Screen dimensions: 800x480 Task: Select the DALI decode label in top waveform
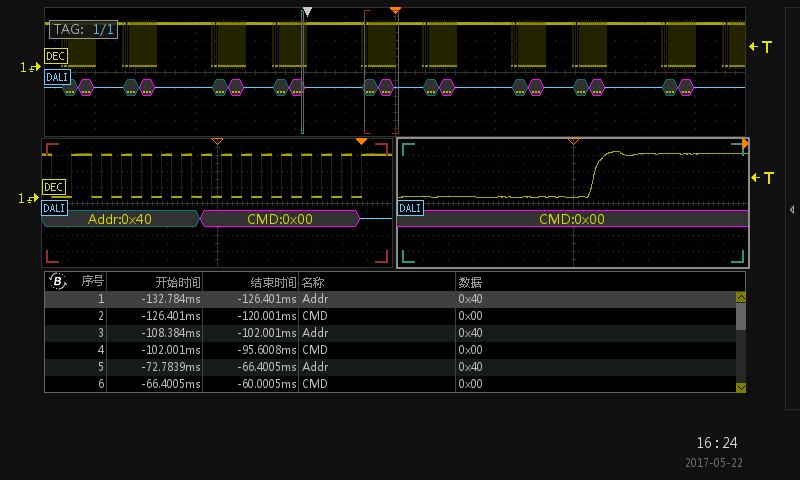tap(57, 77)
